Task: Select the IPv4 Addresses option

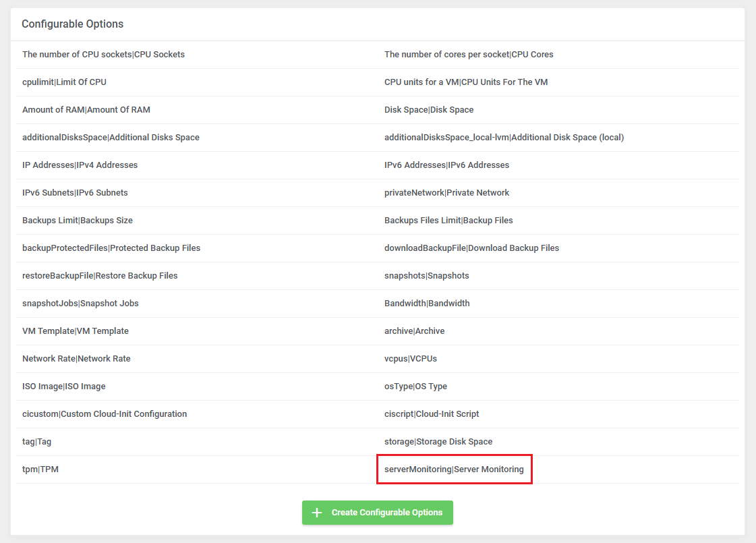Action: pyautogui.click(x=80, y=165)
